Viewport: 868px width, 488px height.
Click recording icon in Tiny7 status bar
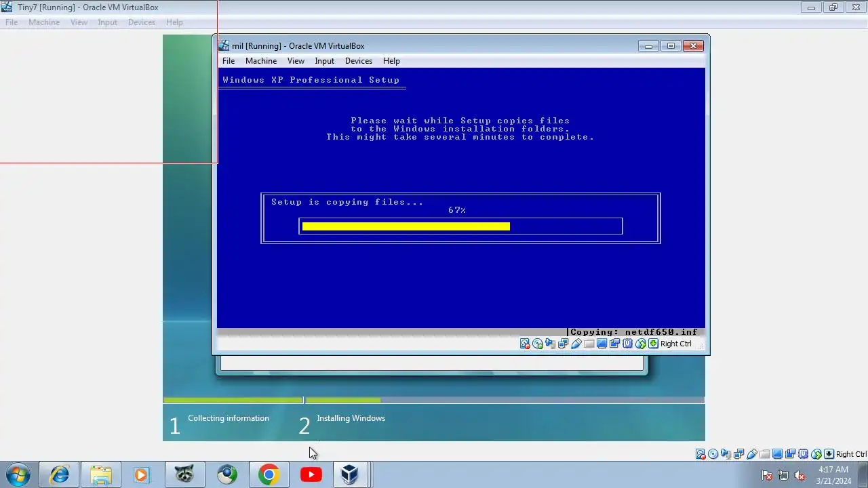point(790,454)
